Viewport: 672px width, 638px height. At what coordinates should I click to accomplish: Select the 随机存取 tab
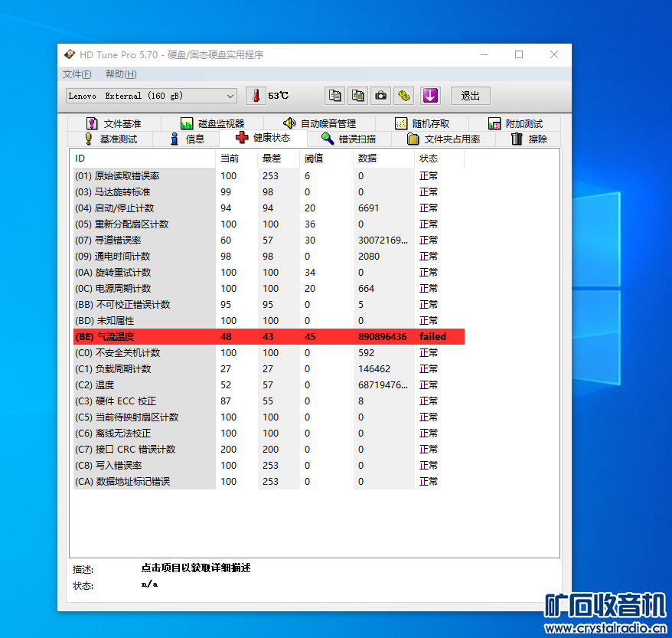pyautogui.click(x=422, y=123)
